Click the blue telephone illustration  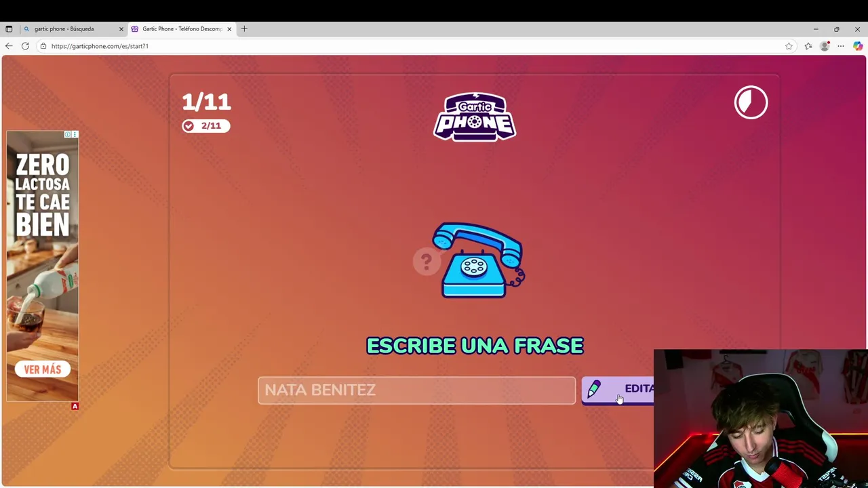coord(479,260)
